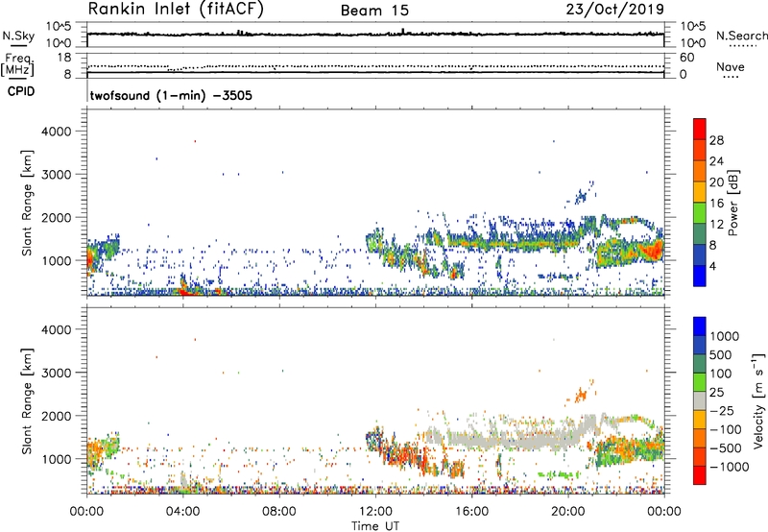Select the orange 20–24 dB Power colorbar segment

coord(700,171)
